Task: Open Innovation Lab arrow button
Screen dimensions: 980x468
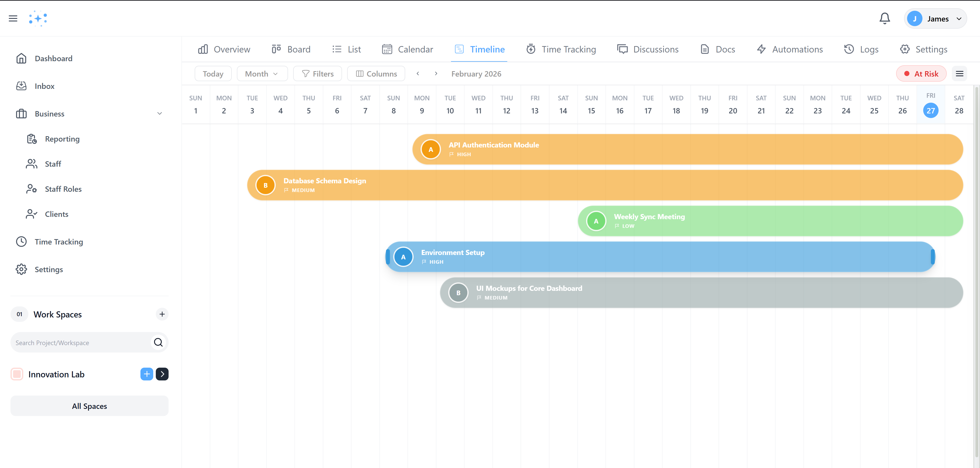Action: coord(162,374)
